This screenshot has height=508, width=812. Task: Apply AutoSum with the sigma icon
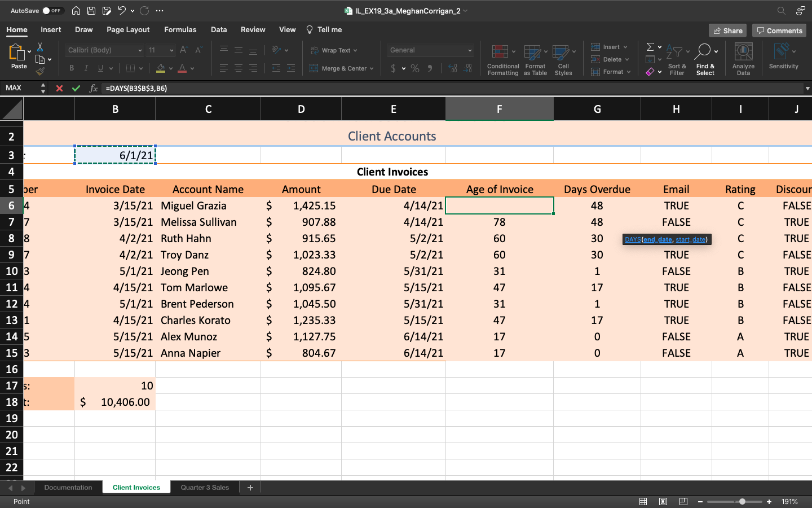[x=650, y=46]
